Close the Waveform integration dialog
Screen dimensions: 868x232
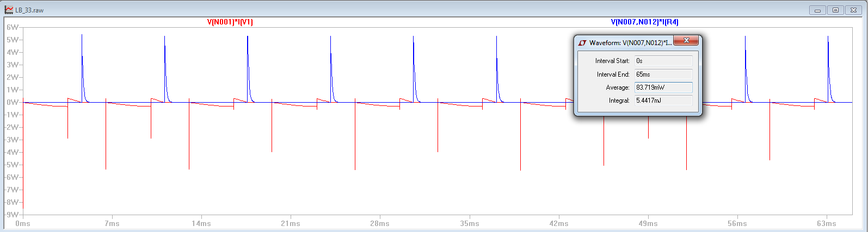(x=686, y=41)
